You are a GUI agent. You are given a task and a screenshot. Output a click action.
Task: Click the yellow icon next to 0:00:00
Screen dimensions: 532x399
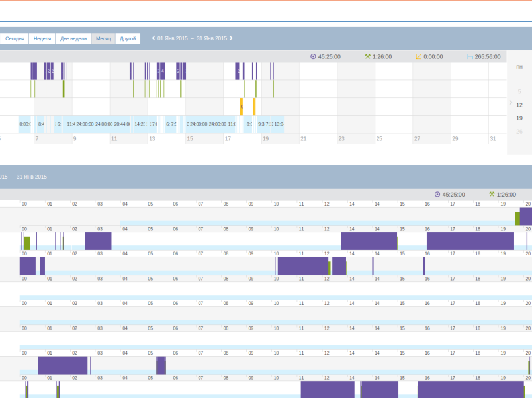418,56
